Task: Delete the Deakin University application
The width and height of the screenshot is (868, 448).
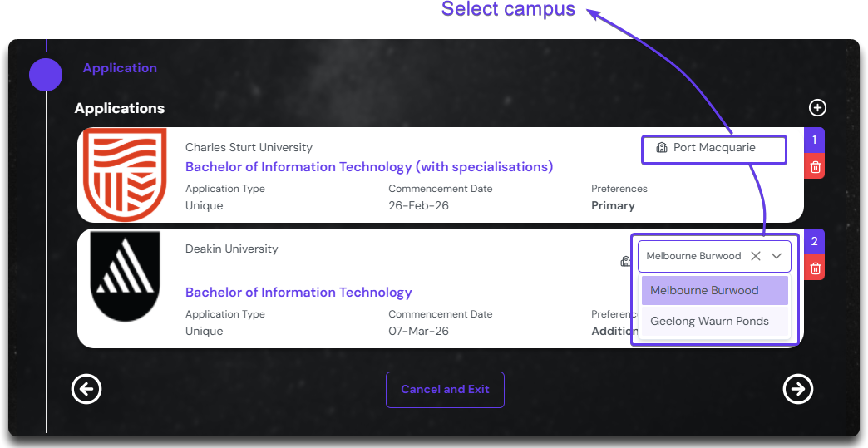Action: coord(815,268)
